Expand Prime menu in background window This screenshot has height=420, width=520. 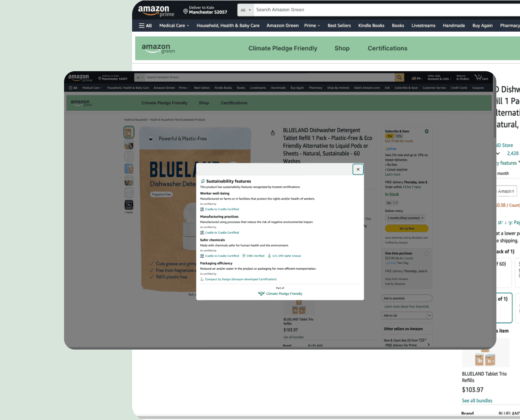point(312,26)
